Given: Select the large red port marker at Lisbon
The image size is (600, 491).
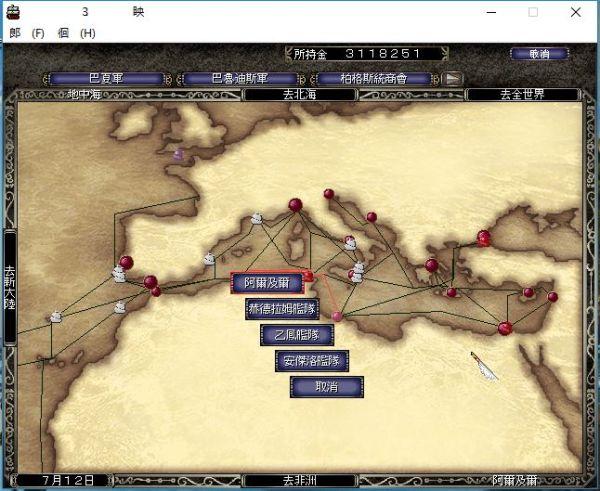Looking at the screenshot, I should tap(126, 263).
